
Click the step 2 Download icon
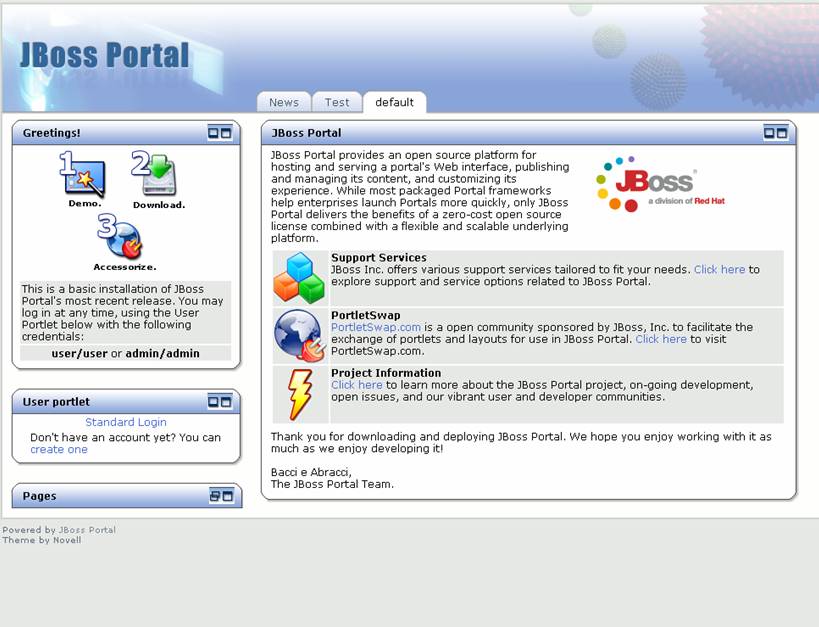click(x=158, y=180)
